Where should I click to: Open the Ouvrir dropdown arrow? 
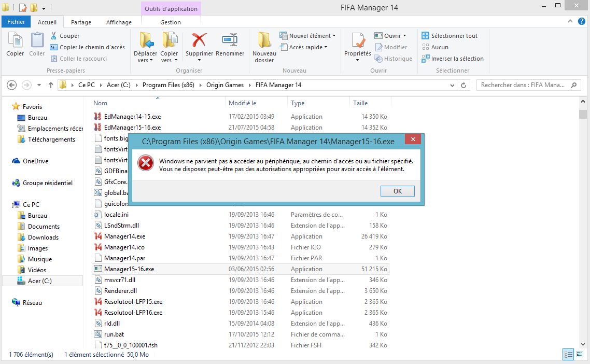click(404, 36)
